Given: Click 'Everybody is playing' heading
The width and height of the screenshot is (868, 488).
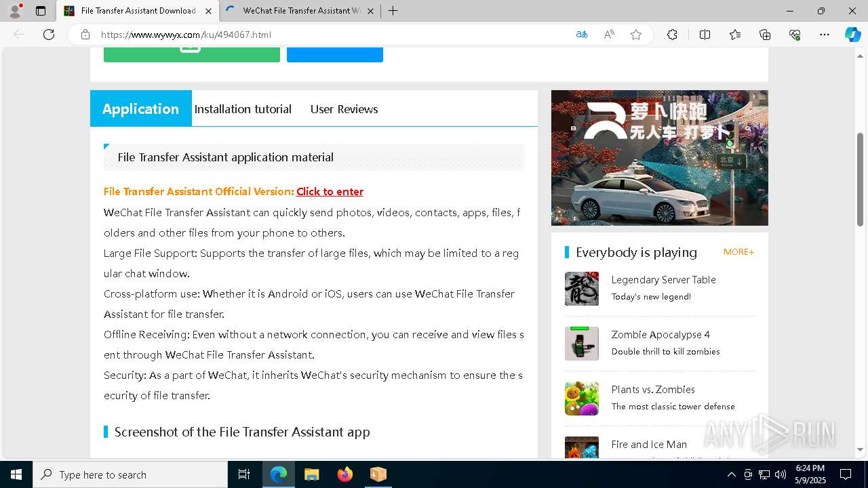Looking at the screenshot, I should [x=636, y=252].
